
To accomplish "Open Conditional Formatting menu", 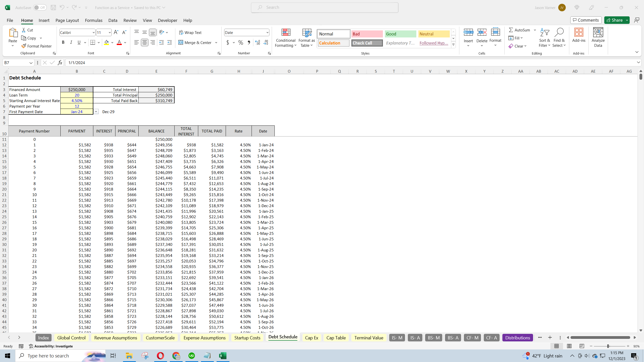I will [x=286, y=38].
